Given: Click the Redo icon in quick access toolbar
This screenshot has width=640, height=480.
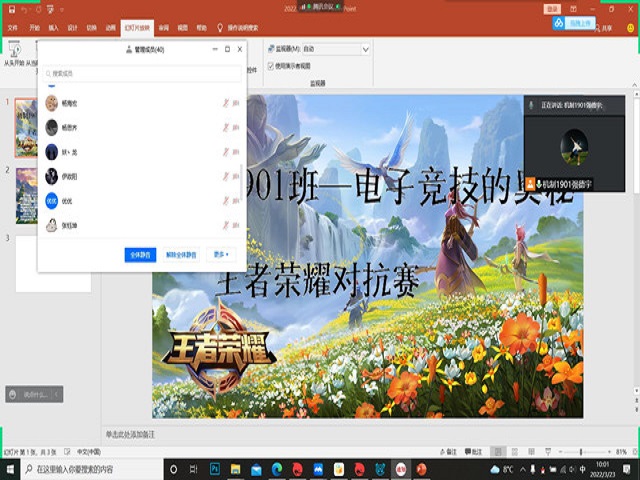Looking at the screenshot, I should [x=38, y=9].
